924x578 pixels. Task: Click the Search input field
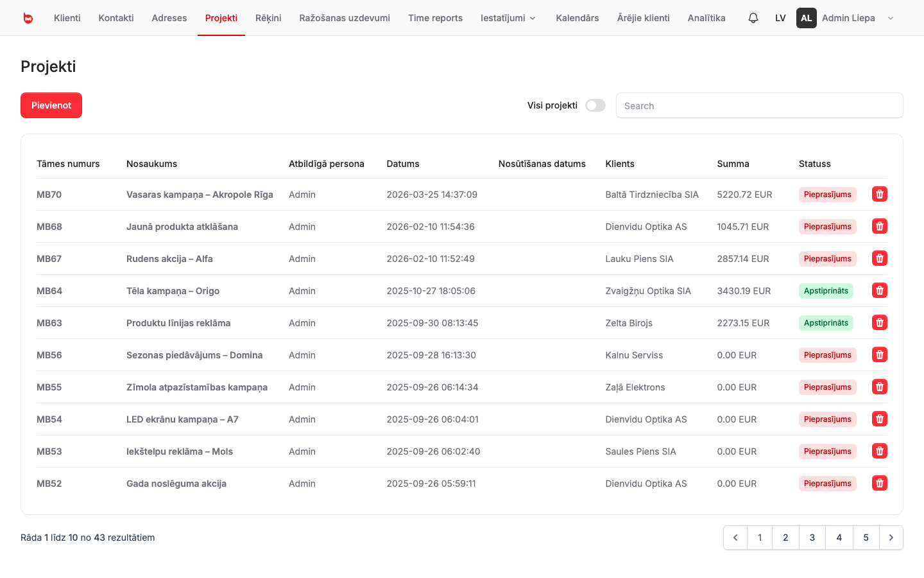760,105
